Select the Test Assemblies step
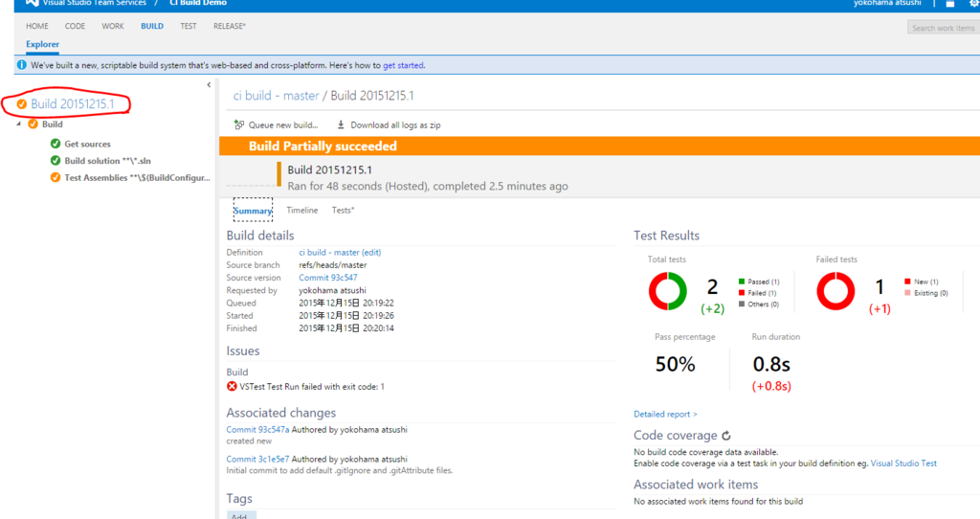The width and height of the screenshot is (980, 519). 137,177
